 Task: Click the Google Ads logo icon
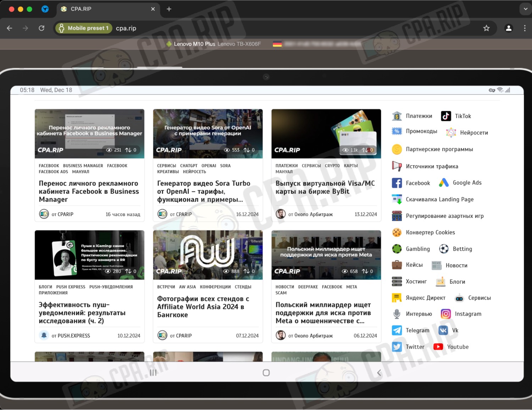(x=444, y=183)
